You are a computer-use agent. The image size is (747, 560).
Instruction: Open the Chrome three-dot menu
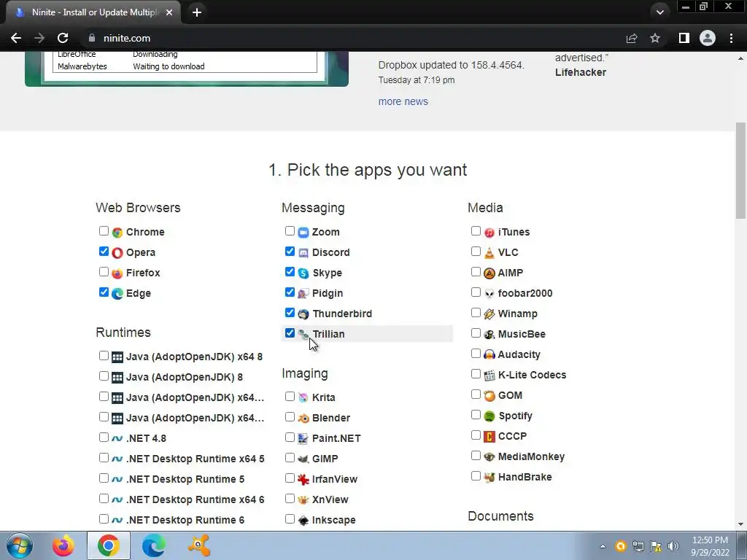coord(731,38)
